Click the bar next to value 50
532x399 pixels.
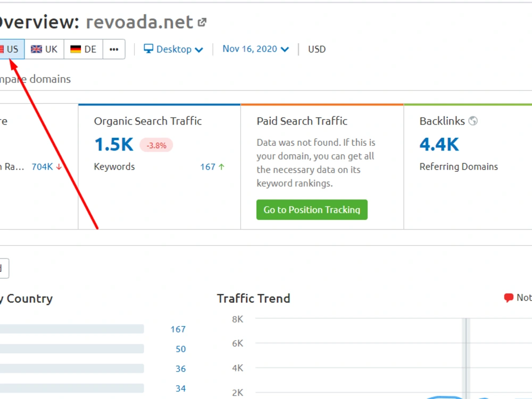tap(72, 349)
